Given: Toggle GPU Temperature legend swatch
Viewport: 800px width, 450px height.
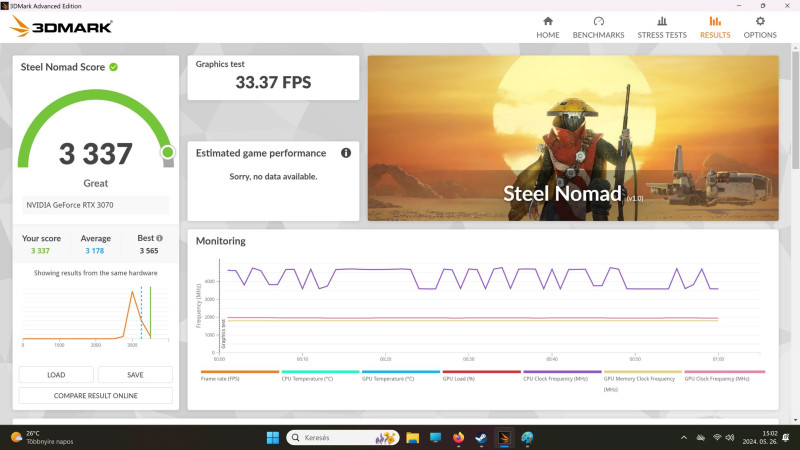Looking at the screenshot, I should click(401, 372).
